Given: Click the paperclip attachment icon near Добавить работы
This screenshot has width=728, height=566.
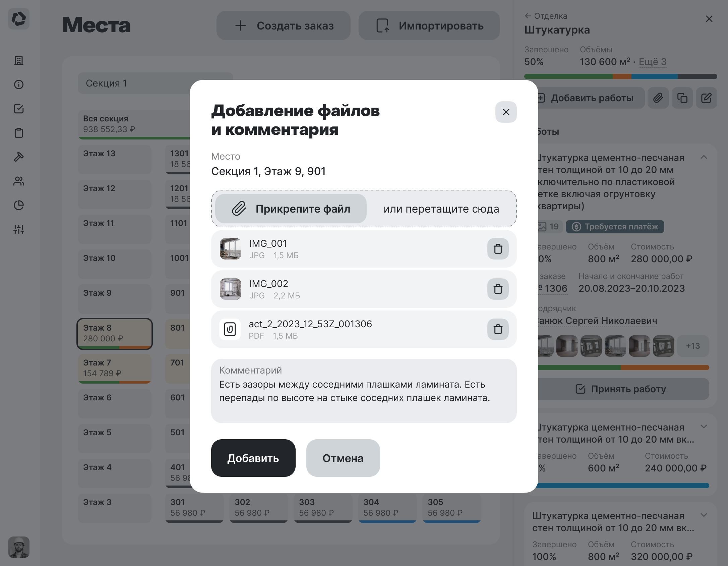Looking at the screenshot, I should click(658, 98).
